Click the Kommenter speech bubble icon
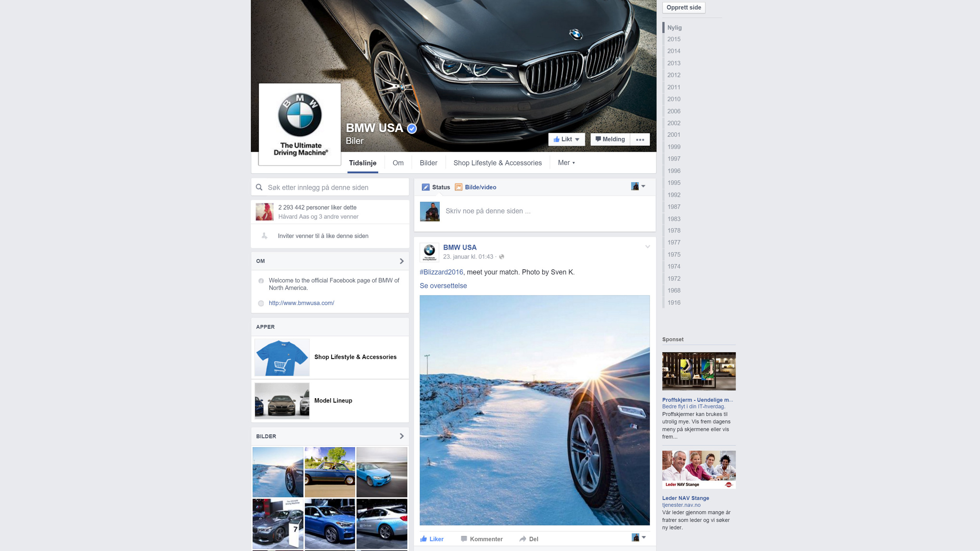Viewport: 980px width, 551px height. [x=464, y=539]
